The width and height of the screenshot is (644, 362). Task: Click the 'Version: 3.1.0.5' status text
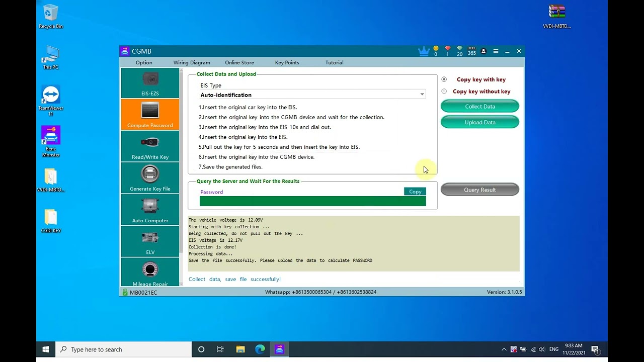coord(504,292)
